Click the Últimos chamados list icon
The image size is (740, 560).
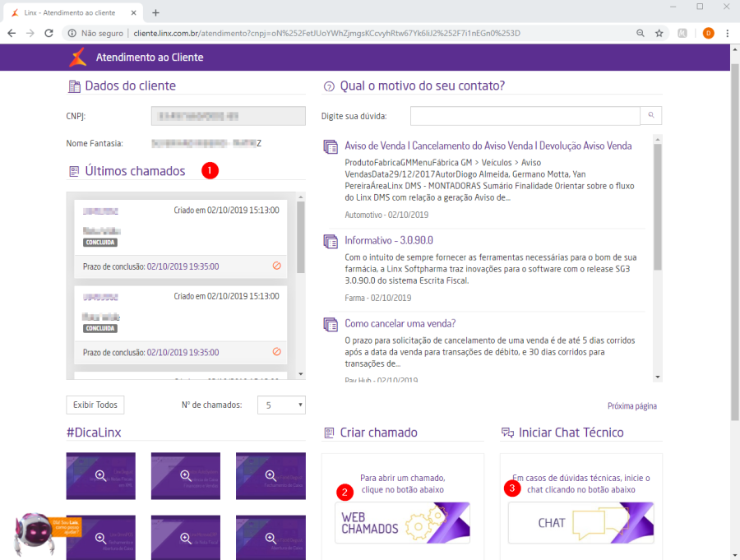point(74,171)
